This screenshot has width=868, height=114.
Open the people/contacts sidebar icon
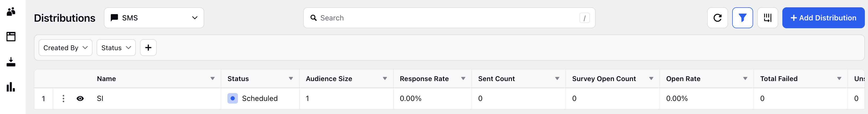coord(11,12)
